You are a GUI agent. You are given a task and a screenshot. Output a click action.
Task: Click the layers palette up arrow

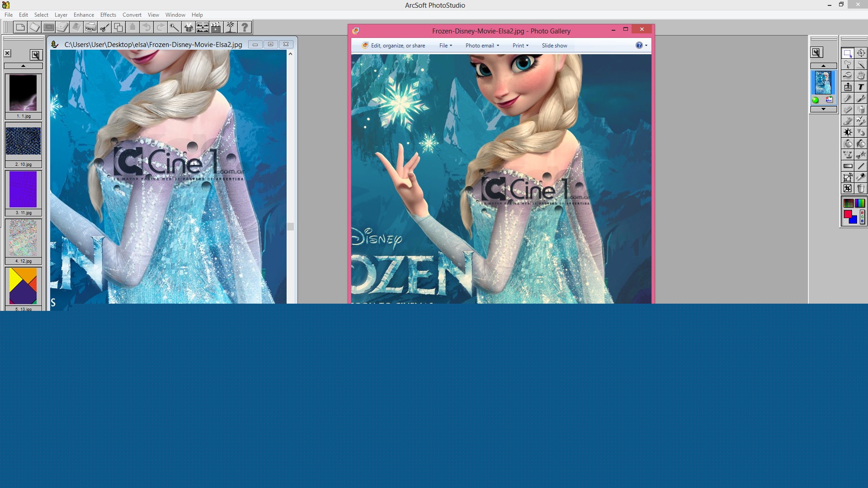click(x=823, y=66)
